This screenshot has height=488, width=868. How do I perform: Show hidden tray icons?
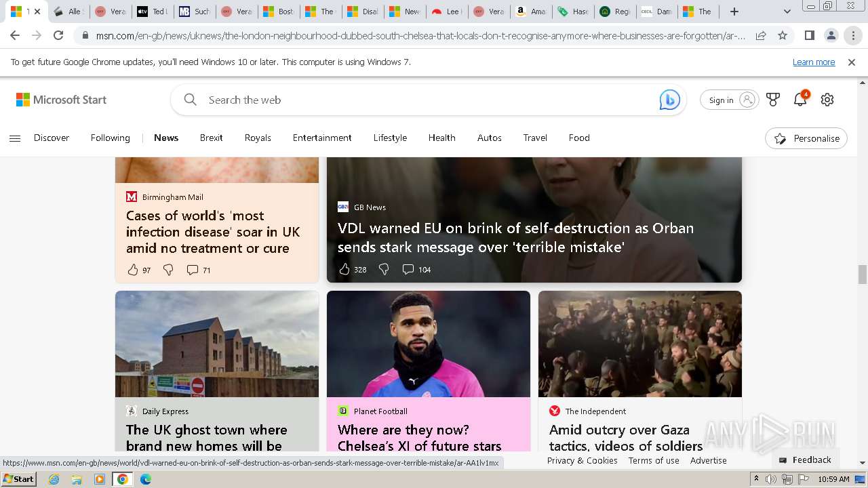click(756, 479)
